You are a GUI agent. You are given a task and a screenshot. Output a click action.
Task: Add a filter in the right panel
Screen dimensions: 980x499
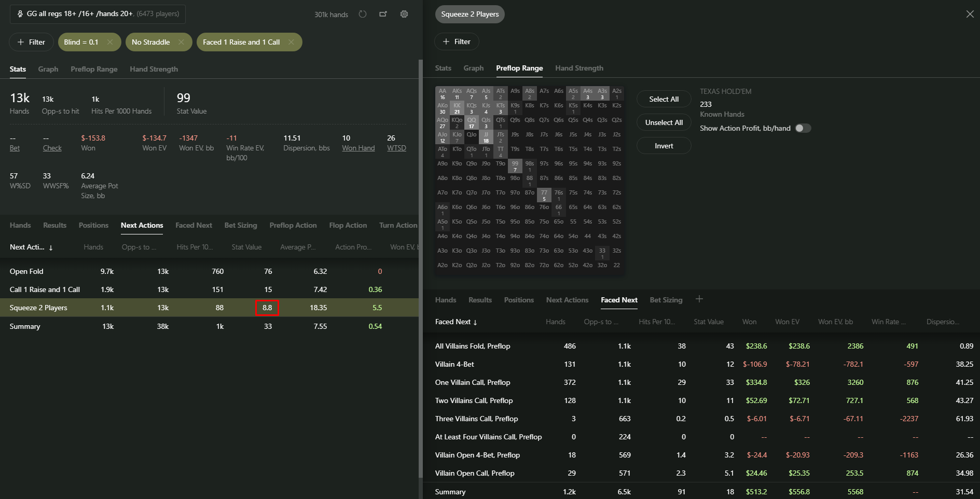(457, 41)
